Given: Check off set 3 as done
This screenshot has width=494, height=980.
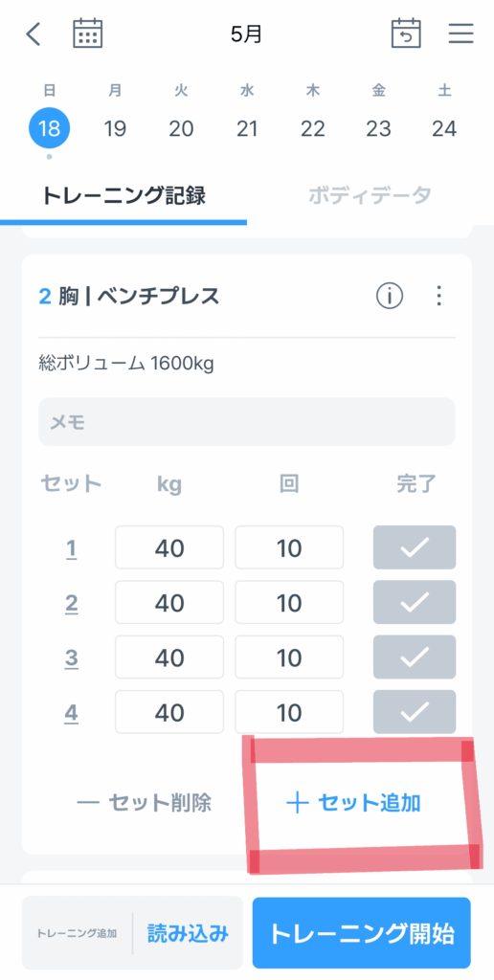Looking at the screenshot, I should pos(415,657).
